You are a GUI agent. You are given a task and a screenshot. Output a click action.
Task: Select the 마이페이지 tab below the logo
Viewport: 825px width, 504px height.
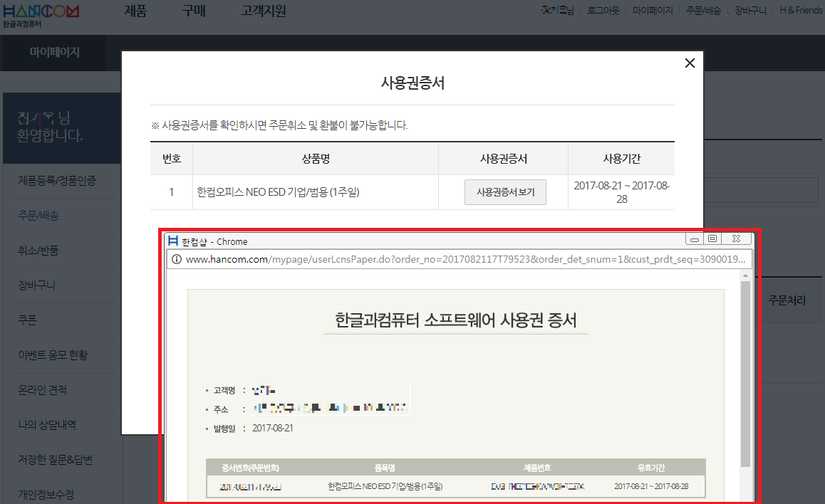pos(55,53)
